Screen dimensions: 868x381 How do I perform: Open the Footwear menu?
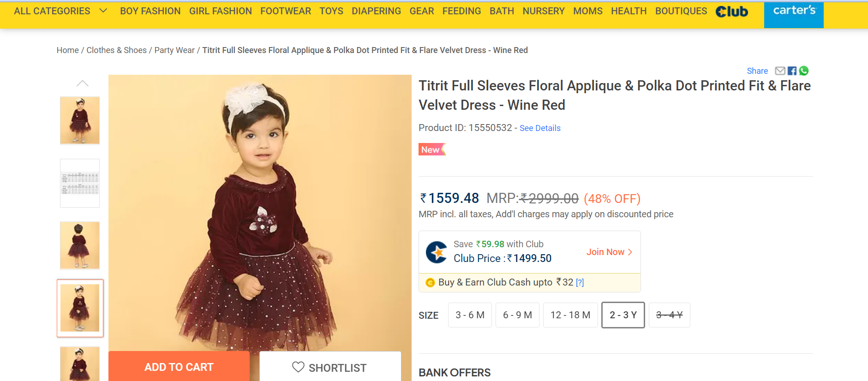[286, 11]
